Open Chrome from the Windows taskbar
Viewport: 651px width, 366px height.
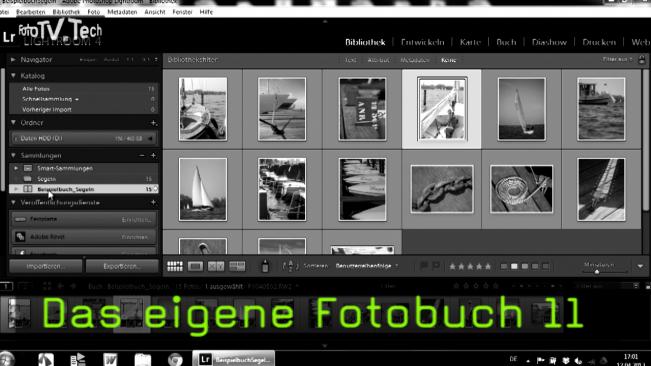tap(175, 359)
